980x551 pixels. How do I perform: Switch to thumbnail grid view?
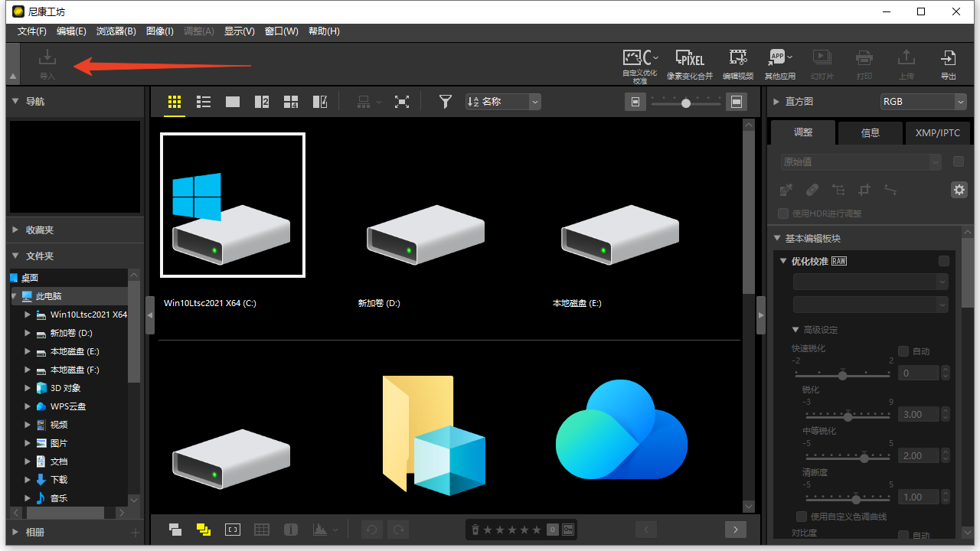pos(175,102)
